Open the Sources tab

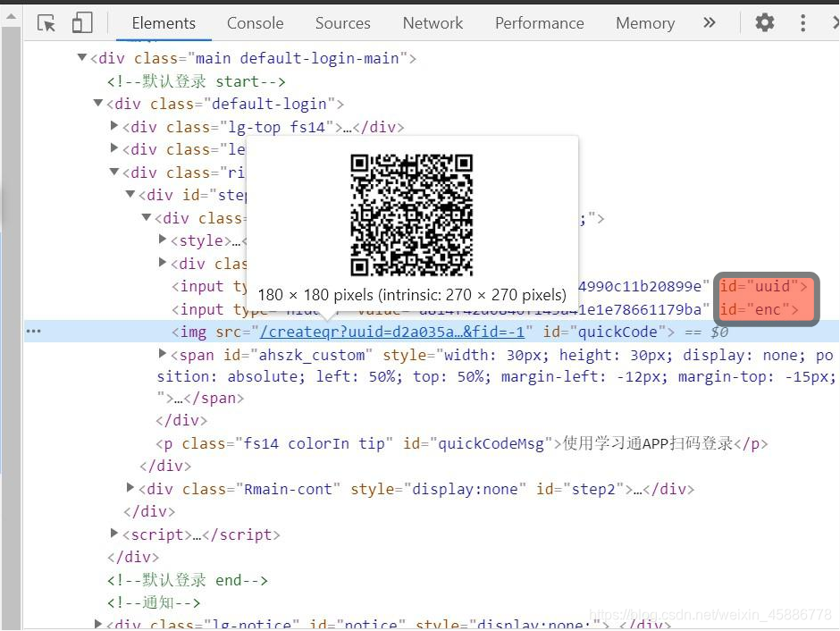(x=343, y=23)
